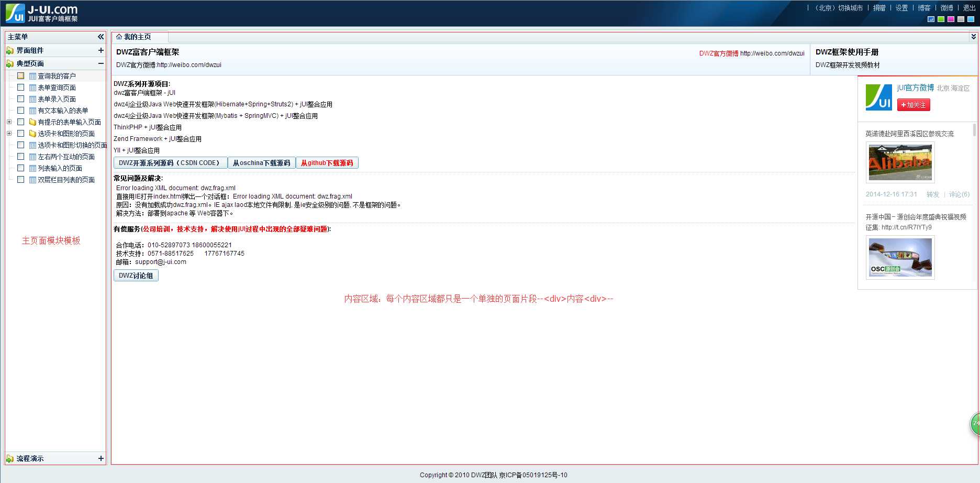The height and width of the screenshot is (483, 980).
Task: Click the table icon next to 双层栏目列表的页面
Action: pyautogui.click(x=32, y=180)
